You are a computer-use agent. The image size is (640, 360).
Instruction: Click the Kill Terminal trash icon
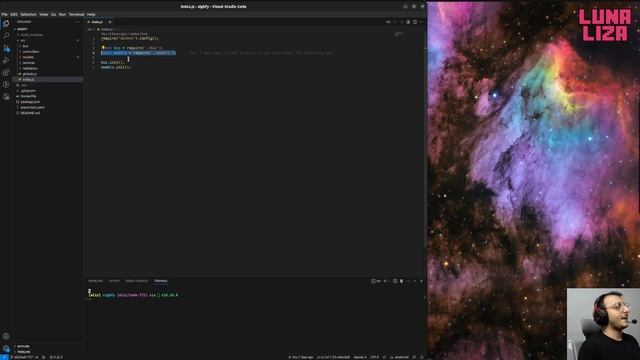tap(402, 281)
